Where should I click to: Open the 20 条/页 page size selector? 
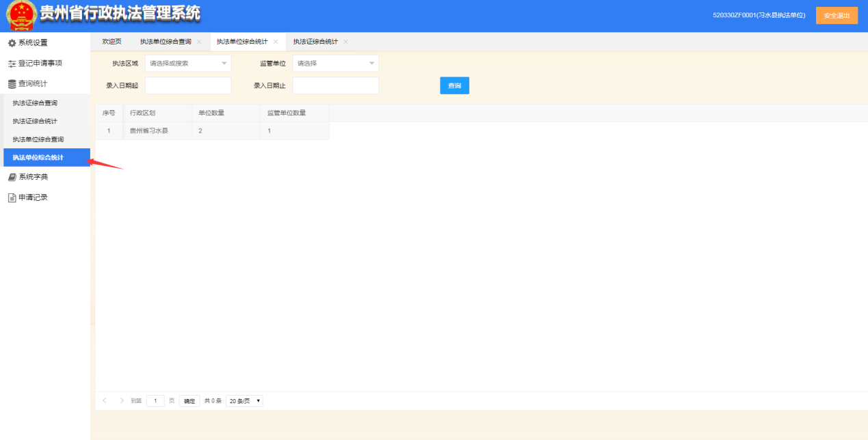[x=244, y=401]
